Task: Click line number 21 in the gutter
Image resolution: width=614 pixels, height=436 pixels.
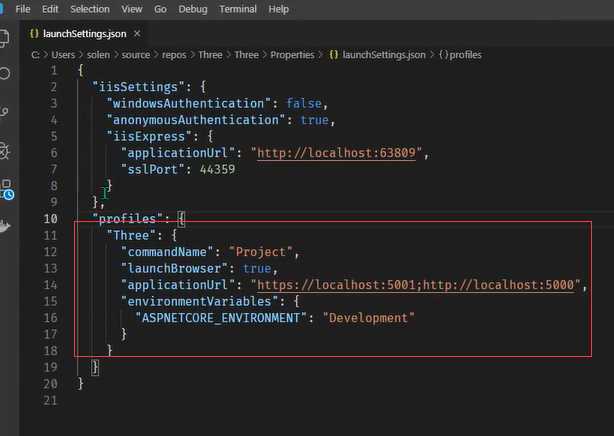Action: tap(50, 400)
